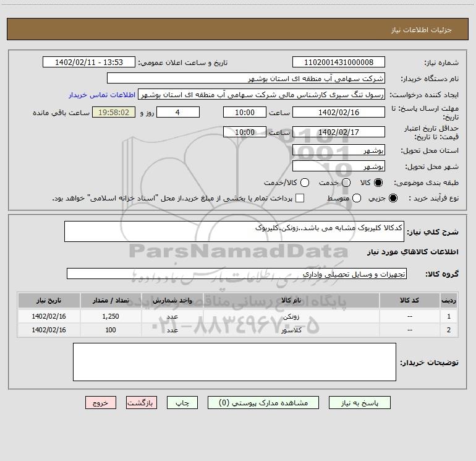Click the quantity cell 100
The height and width of the screenshot is (461, 476).
(x=111, y=330)
